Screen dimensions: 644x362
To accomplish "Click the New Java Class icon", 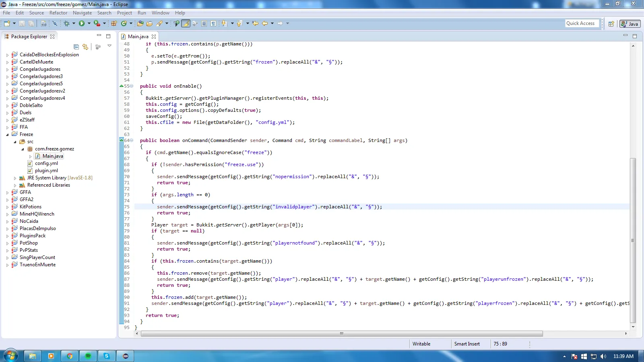I will [124, 23].
